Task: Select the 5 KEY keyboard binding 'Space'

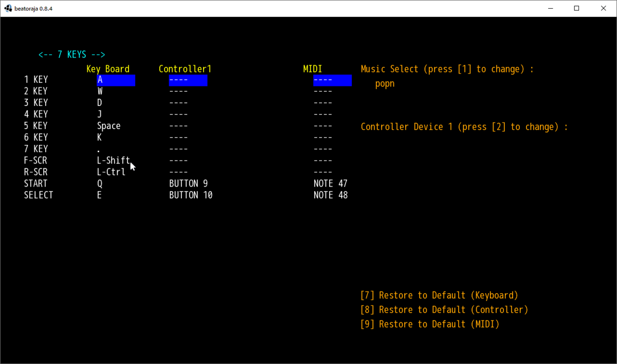Action: 108,126
